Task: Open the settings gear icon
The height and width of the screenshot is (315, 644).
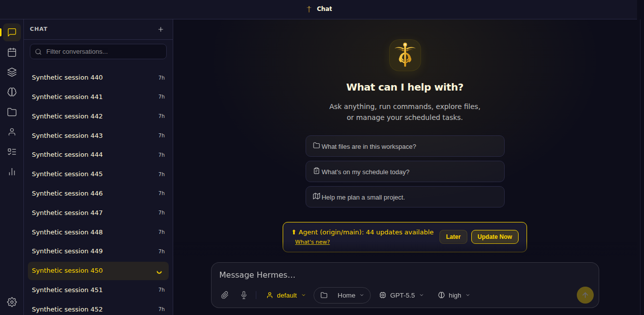Action: tap(12, 302)
